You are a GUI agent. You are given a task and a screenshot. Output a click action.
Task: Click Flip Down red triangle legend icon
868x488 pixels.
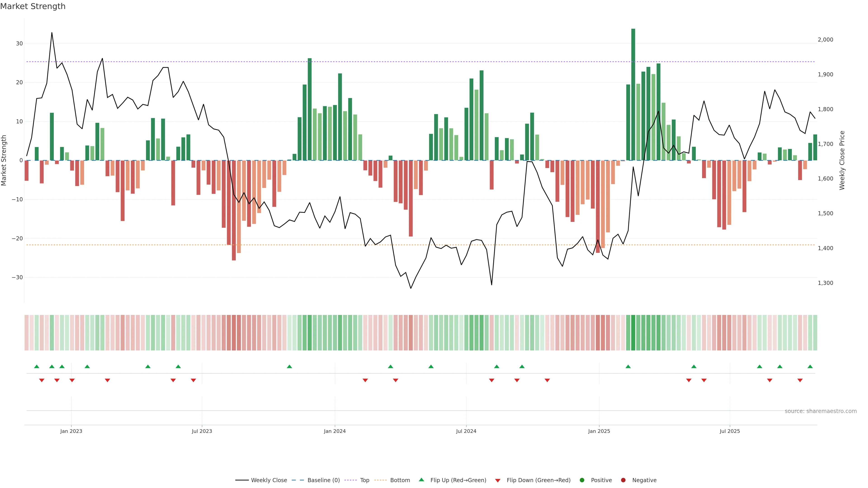[498, 481]
